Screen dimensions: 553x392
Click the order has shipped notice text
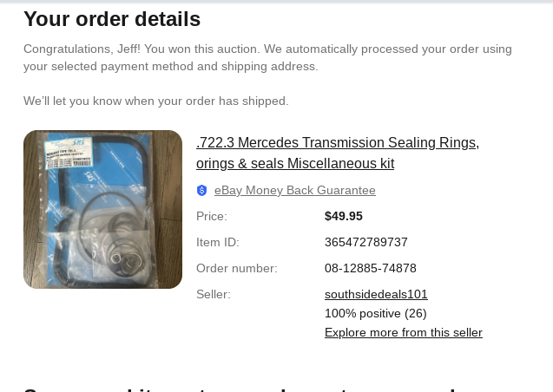coord(156,101)
